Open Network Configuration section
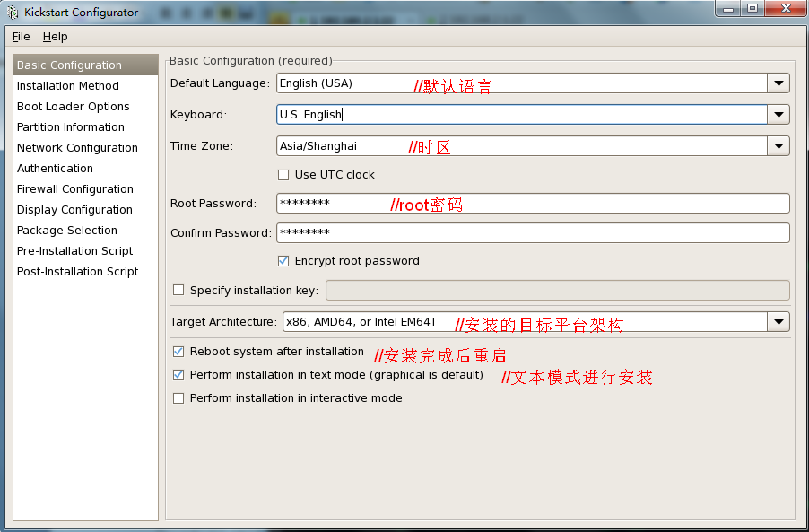The image size is (809, 532). click(85, 147)
